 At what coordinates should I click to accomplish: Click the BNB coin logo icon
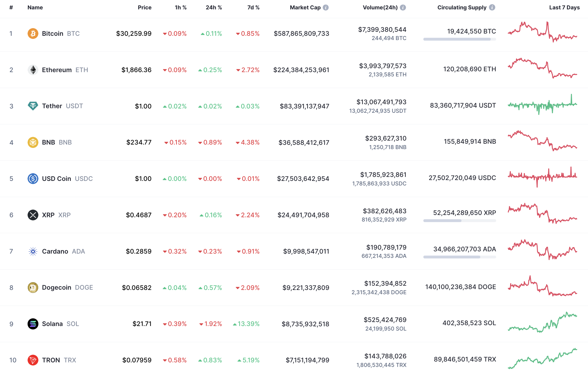33,142
